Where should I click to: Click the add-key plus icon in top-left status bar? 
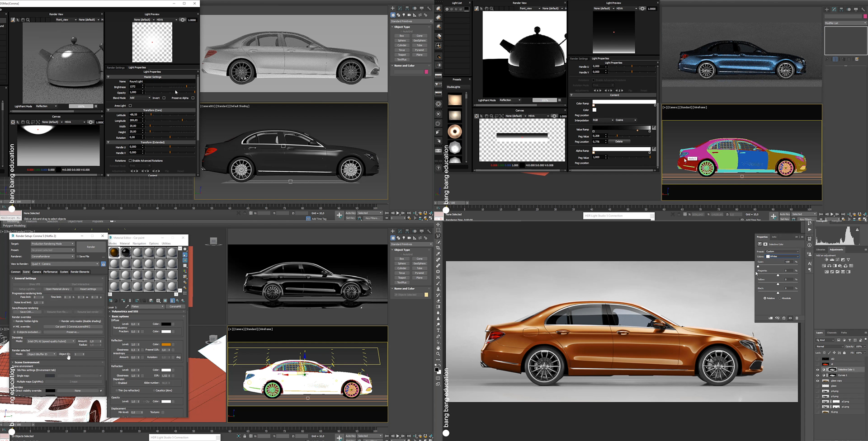(x=340, y=215)
